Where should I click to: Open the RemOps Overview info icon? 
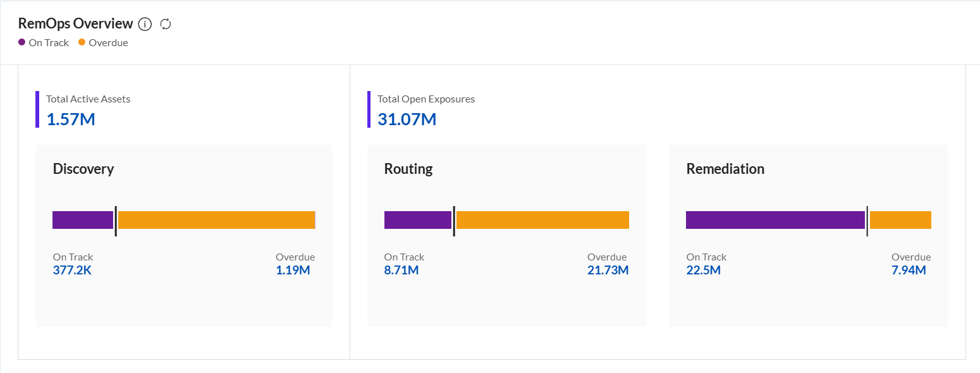pos(145,24)
